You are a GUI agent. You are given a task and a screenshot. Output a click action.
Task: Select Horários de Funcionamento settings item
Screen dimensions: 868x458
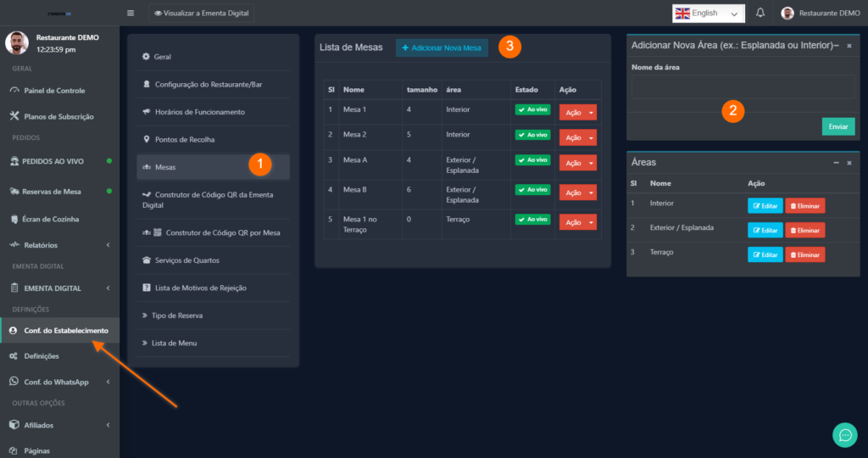tap(199, 112)
